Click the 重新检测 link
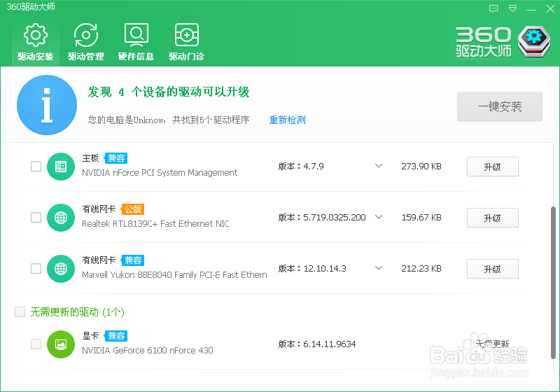Viewport: 560px width, 392px height. (288, 120)
